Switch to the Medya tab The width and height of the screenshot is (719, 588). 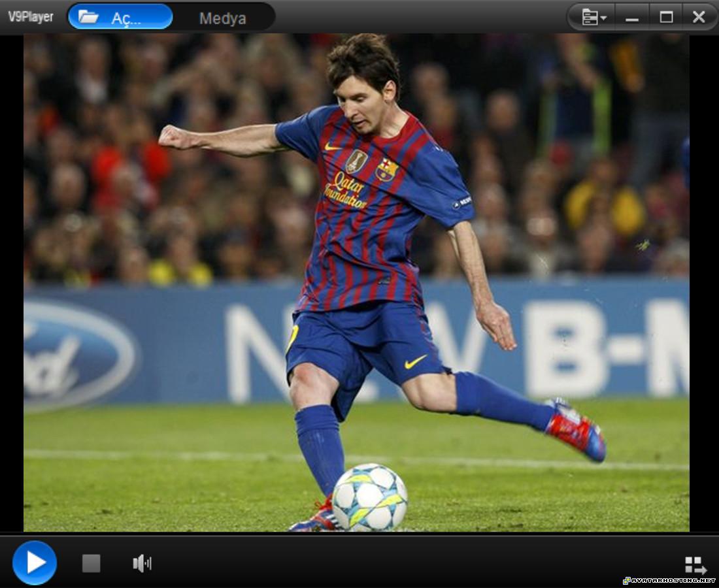coord(222,18)
